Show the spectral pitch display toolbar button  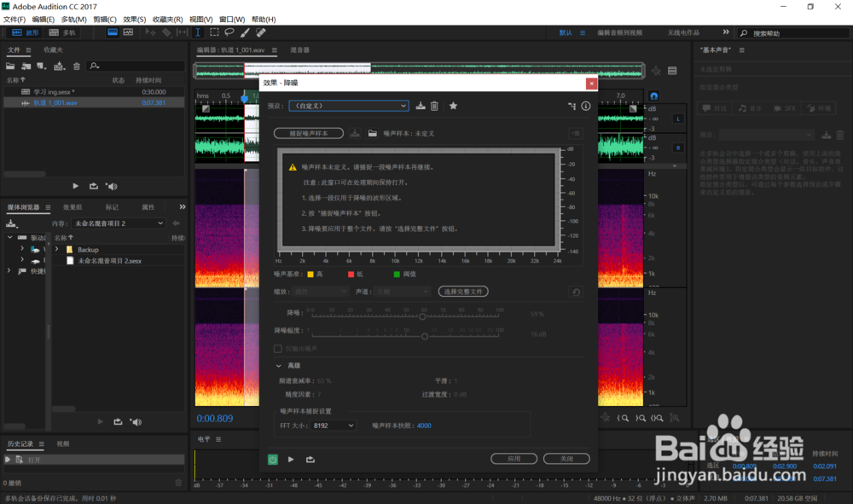(129, 32)
